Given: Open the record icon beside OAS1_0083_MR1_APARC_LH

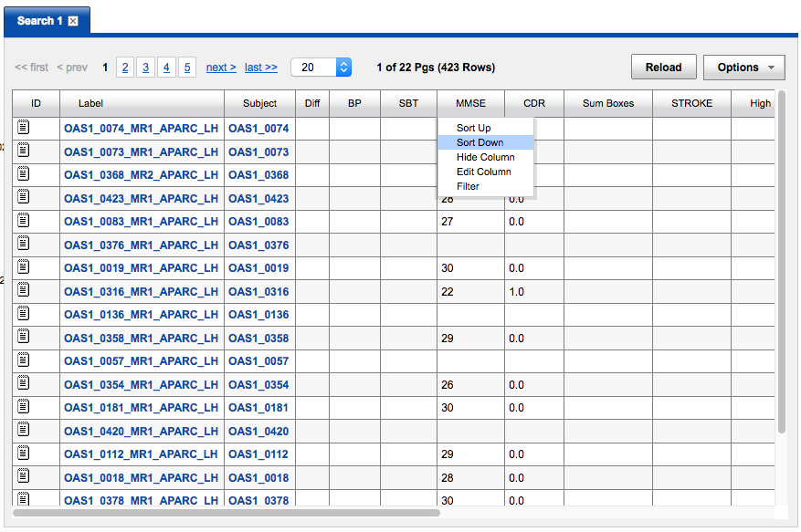Looking at the screenshot, I should click(x=24, y=221).
